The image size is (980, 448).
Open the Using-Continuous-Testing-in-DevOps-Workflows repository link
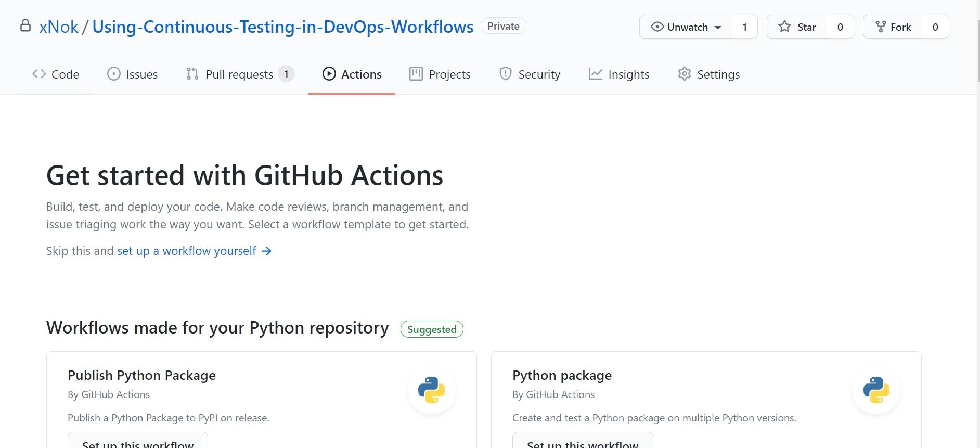[x=282, y=27]
